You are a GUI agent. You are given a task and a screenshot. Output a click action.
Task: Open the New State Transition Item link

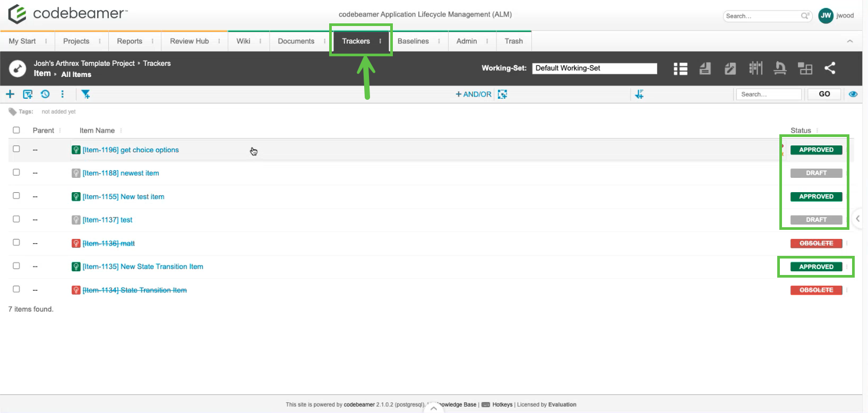click(161, 266)
